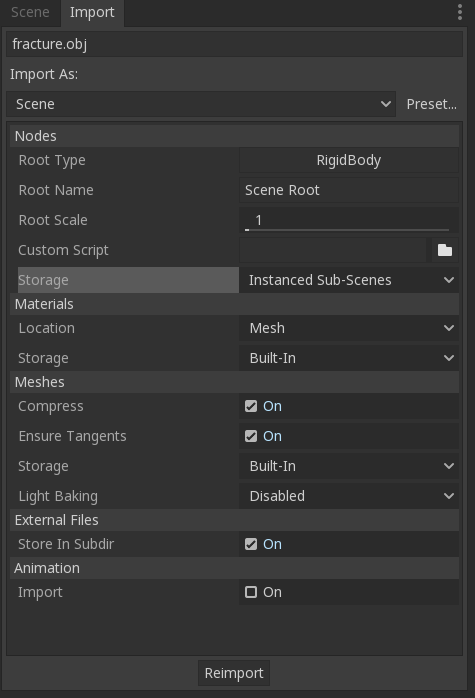
Task: Toggle the Compress checkbox
Action: tap(251, 406)
